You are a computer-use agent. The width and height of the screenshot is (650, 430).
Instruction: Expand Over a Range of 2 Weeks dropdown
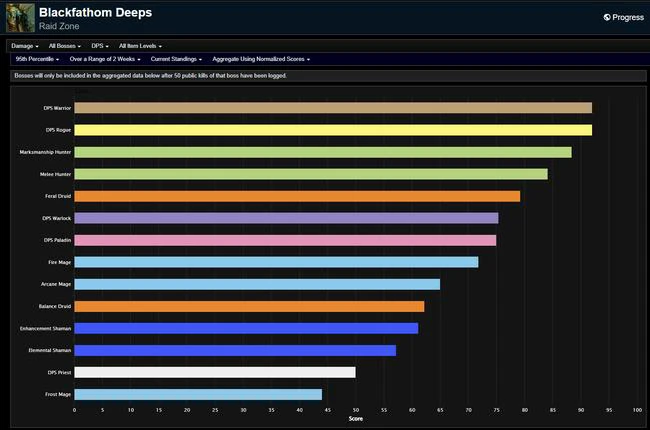point(105,59)
